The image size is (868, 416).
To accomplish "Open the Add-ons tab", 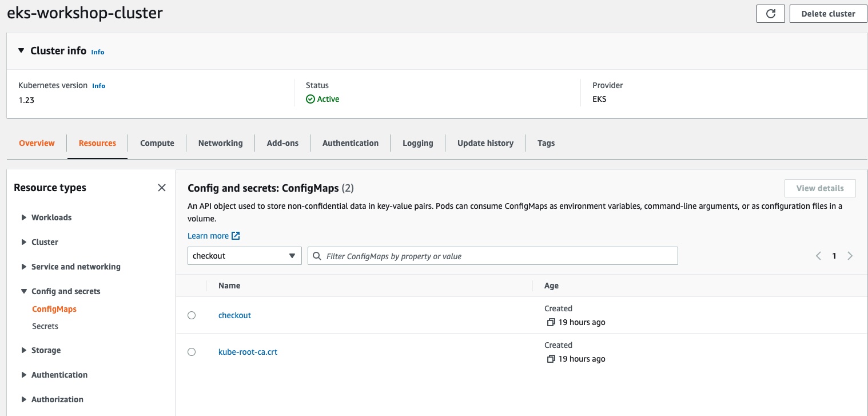I will click(282, 143).
